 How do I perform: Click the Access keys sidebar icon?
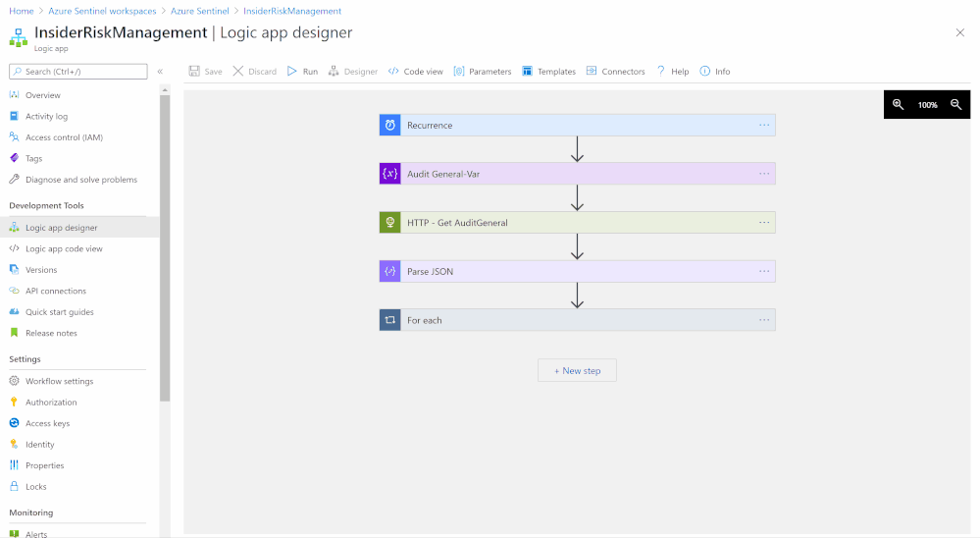[15, 423]
